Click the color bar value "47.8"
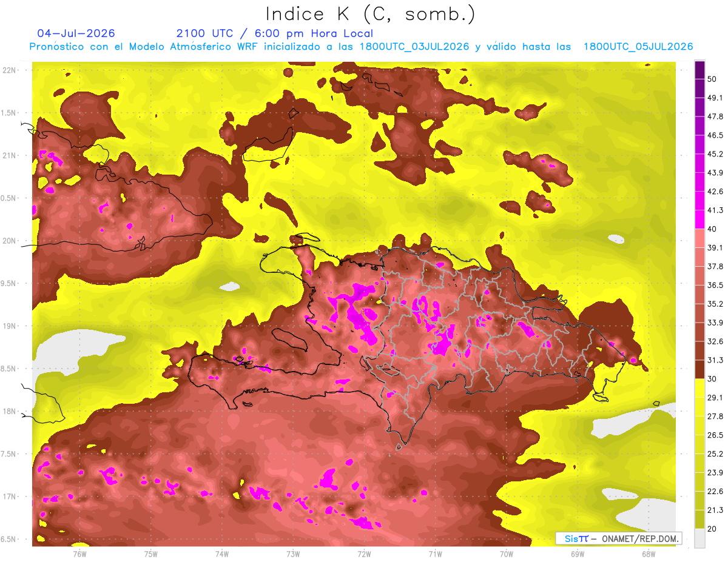Viewport: 728px width, 562px height. [x=715, y=117]
